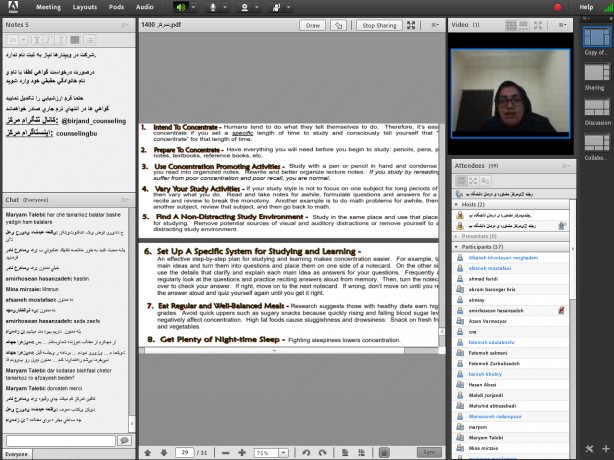Rotate document counterclockwise
Image resolution: width=614 pixels, height=460 pixels.
[306, 453]
